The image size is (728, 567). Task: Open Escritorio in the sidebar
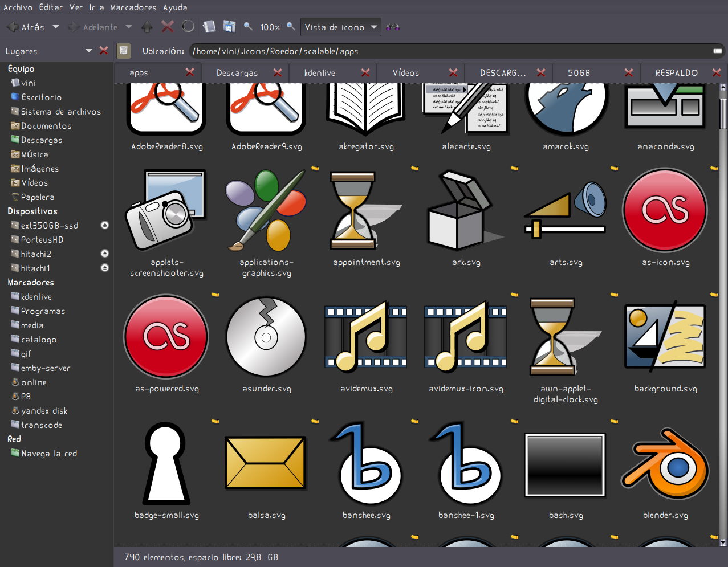41,97
